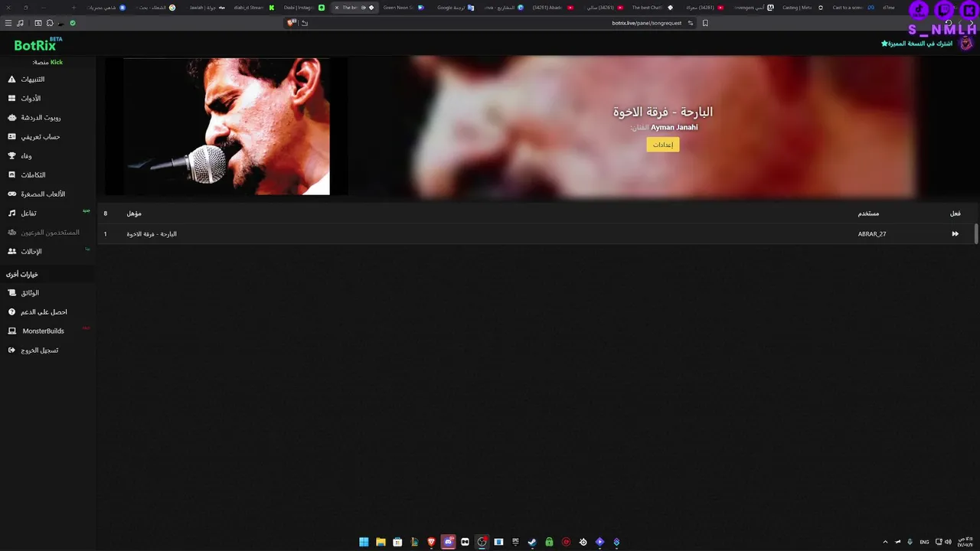Open Brave browser from taskbar

tap(431, 542)
